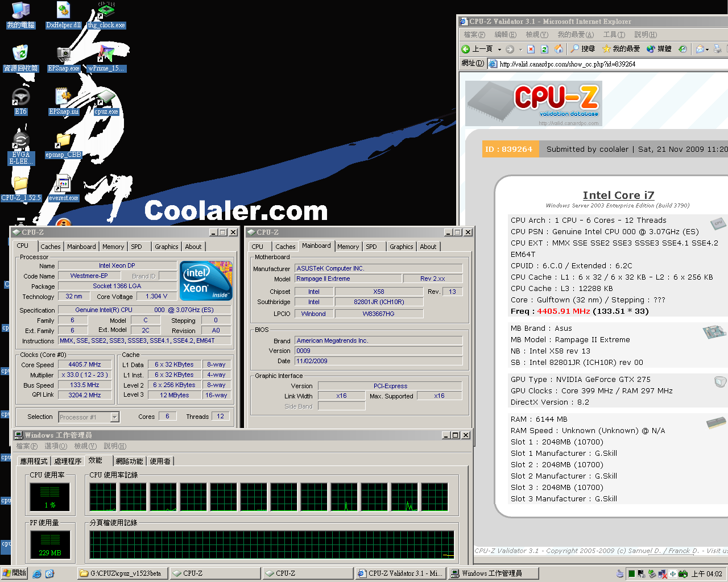Click the system tray clock showing 04:02
Image resolution: width=728 pixels, height=582 pixels.
point(706,574)
